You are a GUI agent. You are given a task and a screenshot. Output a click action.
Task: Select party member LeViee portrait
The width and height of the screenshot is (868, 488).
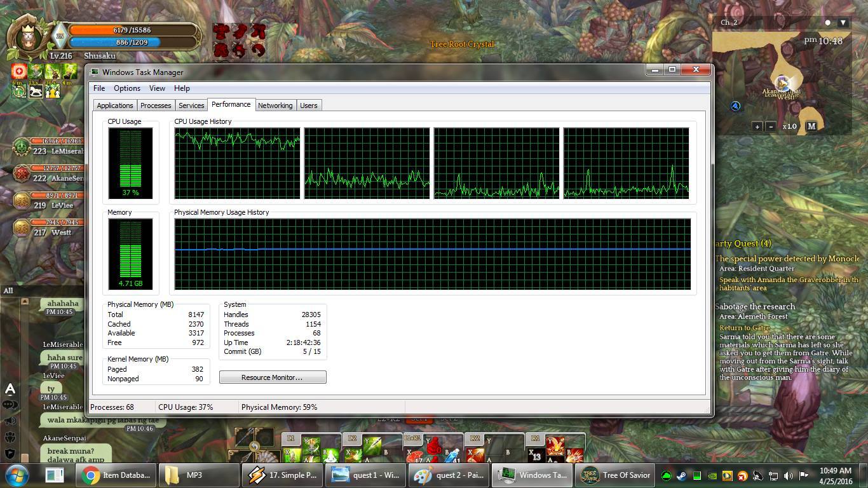point(22,201)
